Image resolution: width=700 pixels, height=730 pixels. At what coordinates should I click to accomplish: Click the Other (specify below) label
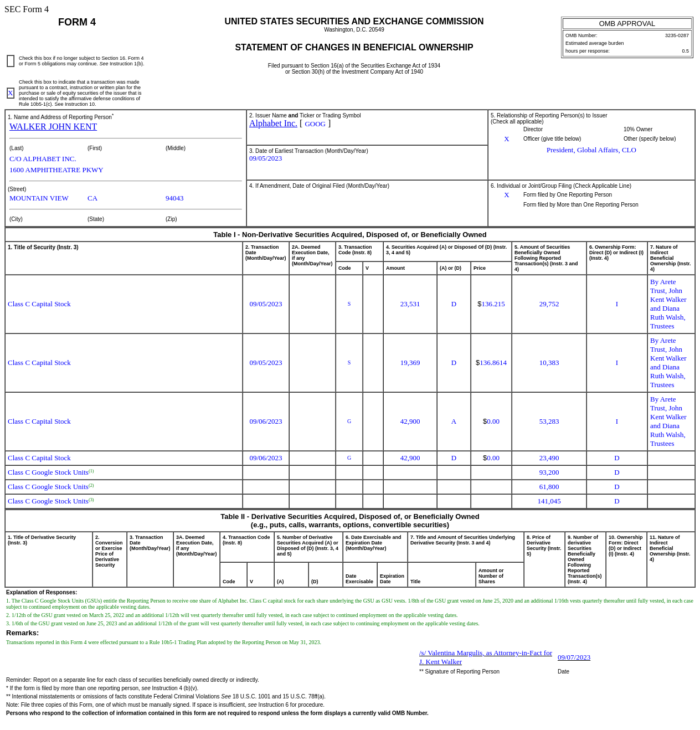point(650,139)
